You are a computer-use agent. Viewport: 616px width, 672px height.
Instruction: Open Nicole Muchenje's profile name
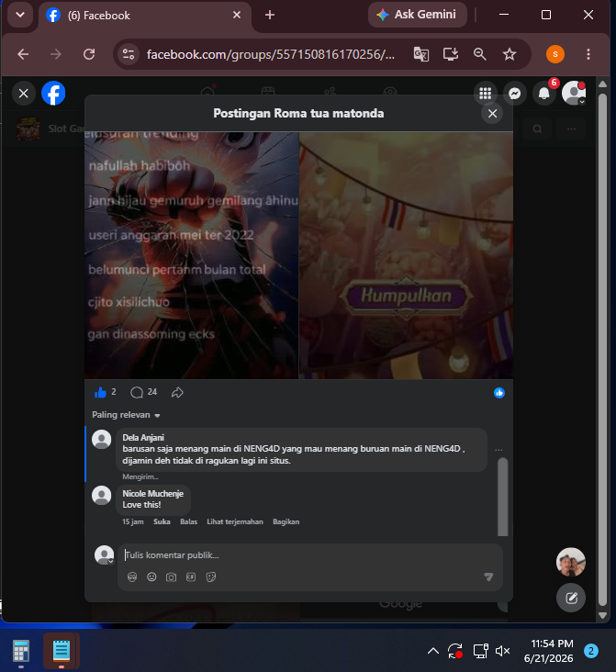[152, 494]
